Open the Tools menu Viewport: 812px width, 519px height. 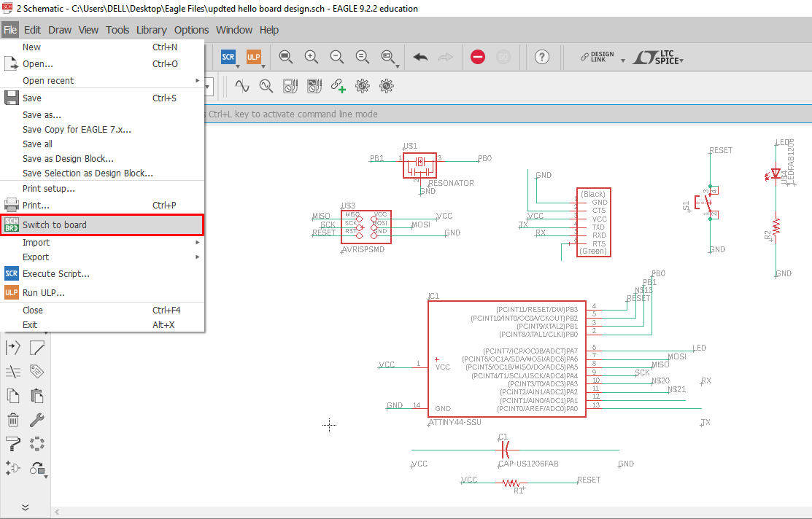pyautogui.click(x=117, y=30)
